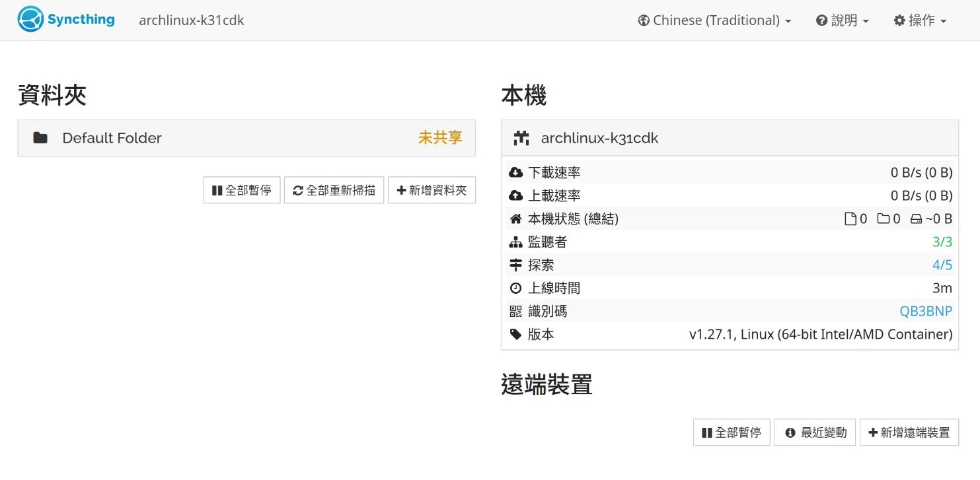
Task: Click the local state home icon
Action: tap(516, 219)
